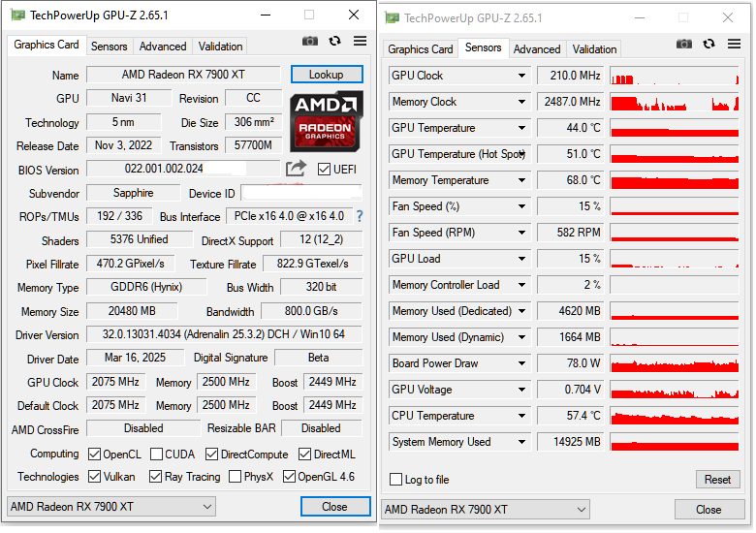The image size is (756, 533).
Task: Click the Board Power Draw history graph
Action: click(675, 363)
